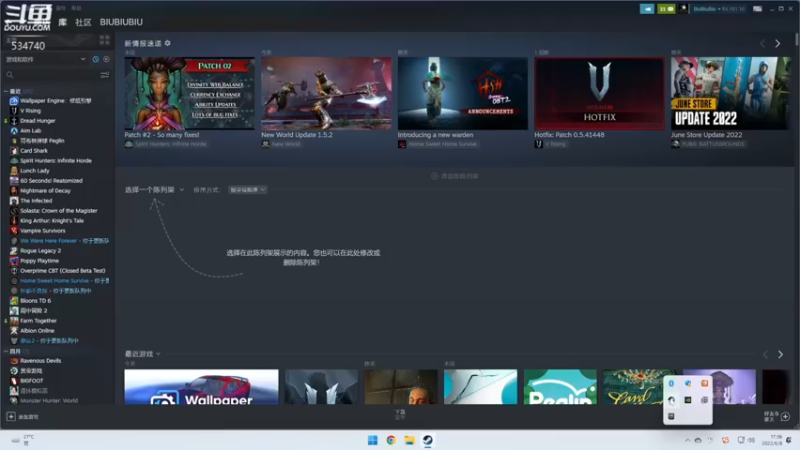Click the ready-to-play filter icon
This screenshot has width=800, height=450.
click(106, 59)
